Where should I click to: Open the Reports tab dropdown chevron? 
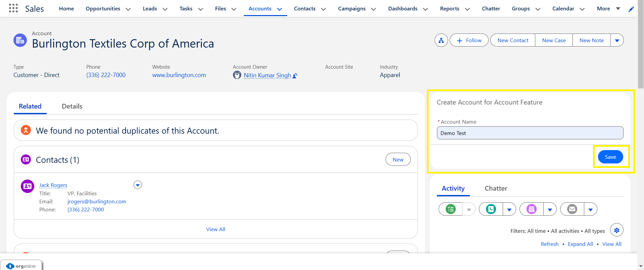pos(467,9)
